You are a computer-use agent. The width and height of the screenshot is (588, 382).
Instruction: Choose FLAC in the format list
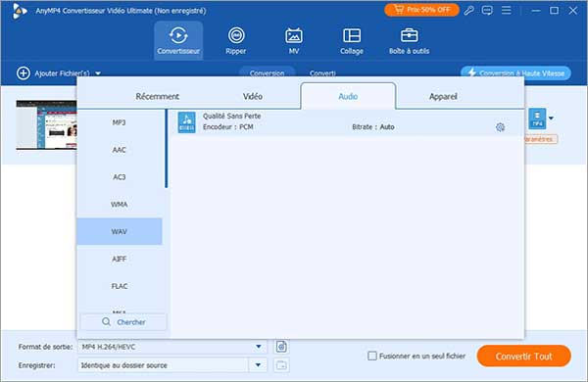(120, 286)
